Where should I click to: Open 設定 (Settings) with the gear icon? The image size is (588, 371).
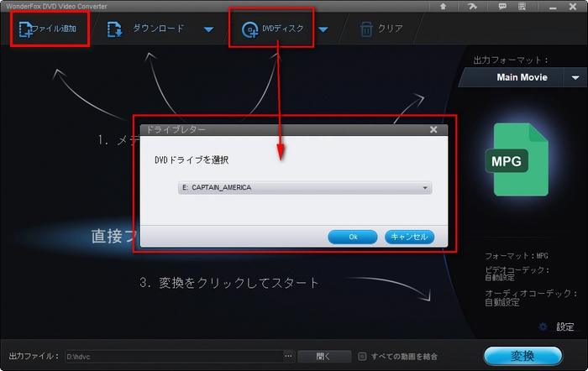(x=543, y=327)
